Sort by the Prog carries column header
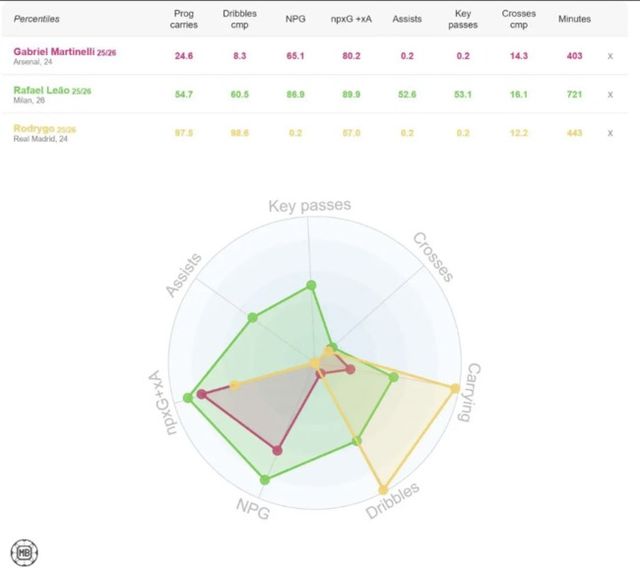640x575 pixels. (x=184, y=19)
